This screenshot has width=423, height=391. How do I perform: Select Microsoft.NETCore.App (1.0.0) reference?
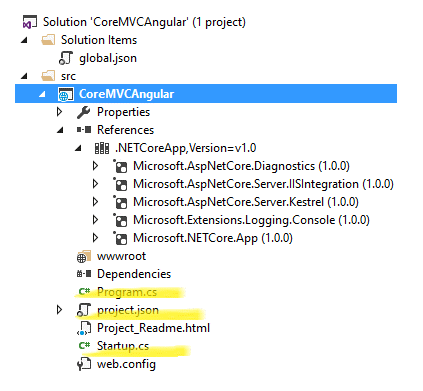pos(213,238)
